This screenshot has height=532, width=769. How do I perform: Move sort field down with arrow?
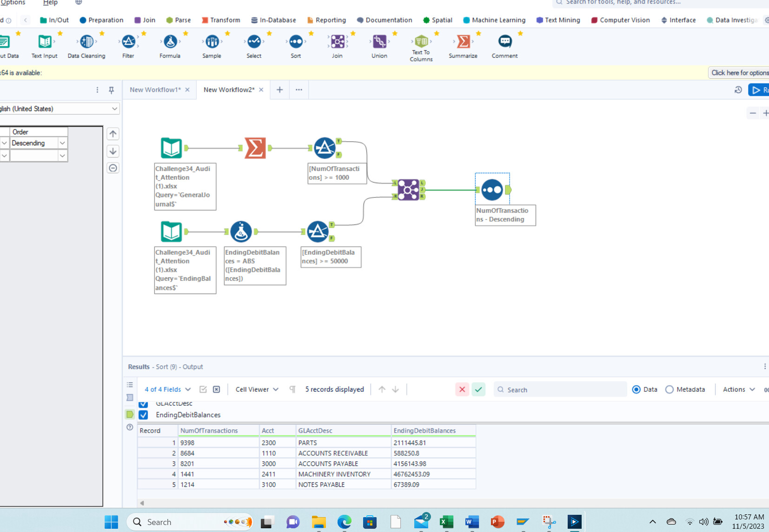113,151
